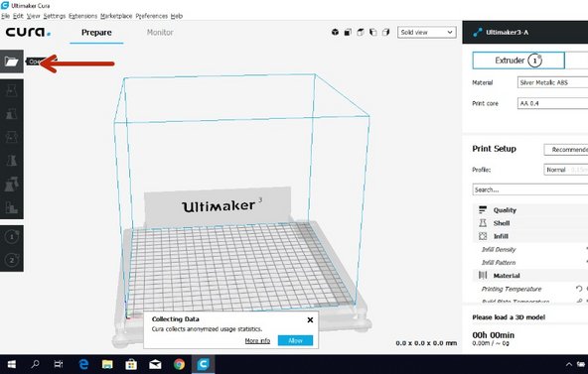The width and height of the screenshot is (588, 374).
Task: Switch to the Prepare tab
Action: (x=96, y=33)
